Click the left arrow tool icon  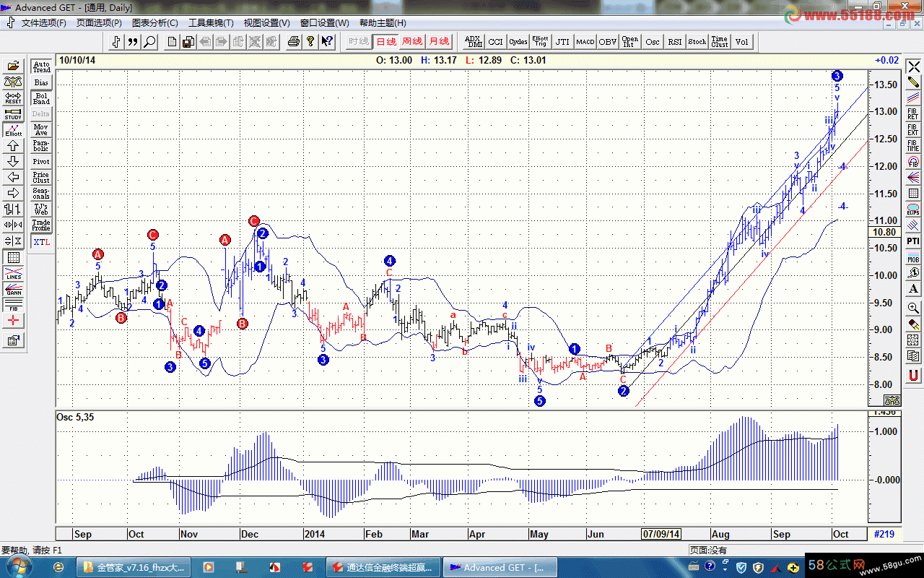(13, 178)
